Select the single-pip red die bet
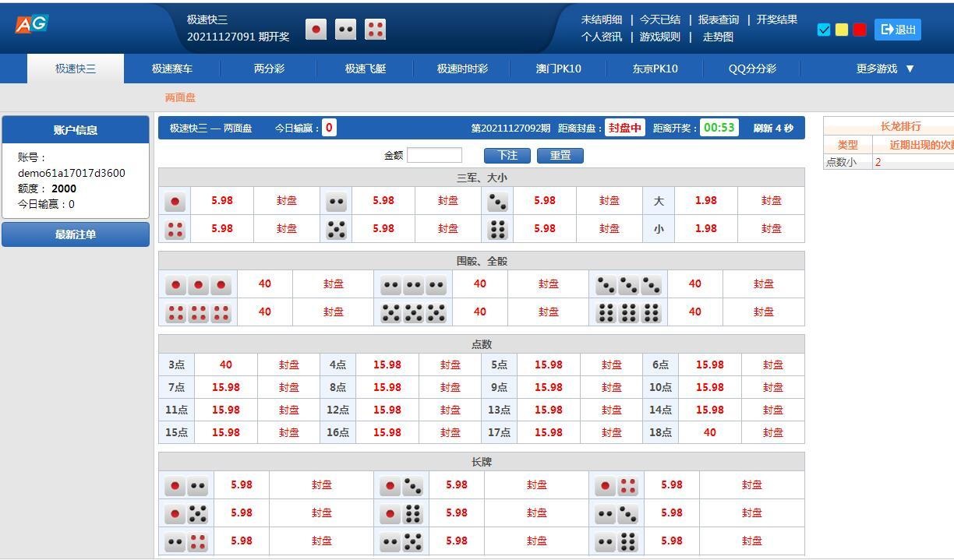This screenshot has width=954, height=560. 175,202
